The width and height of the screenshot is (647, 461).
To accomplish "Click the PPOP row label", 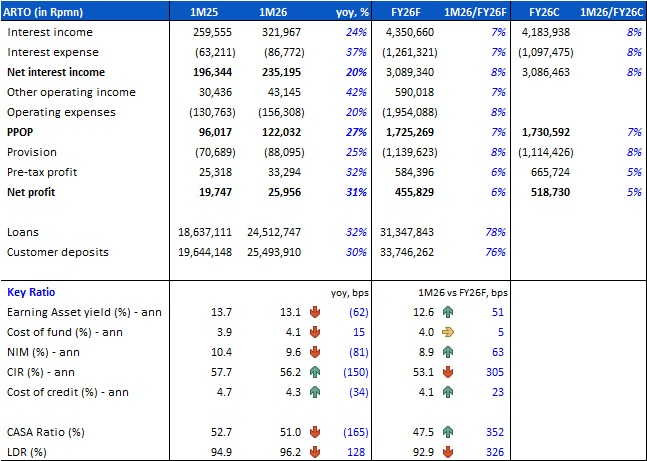I will (x=24, y=131).
